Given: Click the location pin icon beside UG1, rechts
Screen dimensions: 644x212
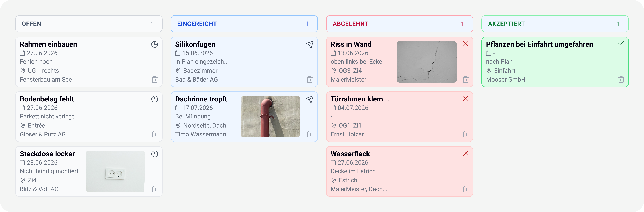Looking at the screenshot, I should point(23,71).
